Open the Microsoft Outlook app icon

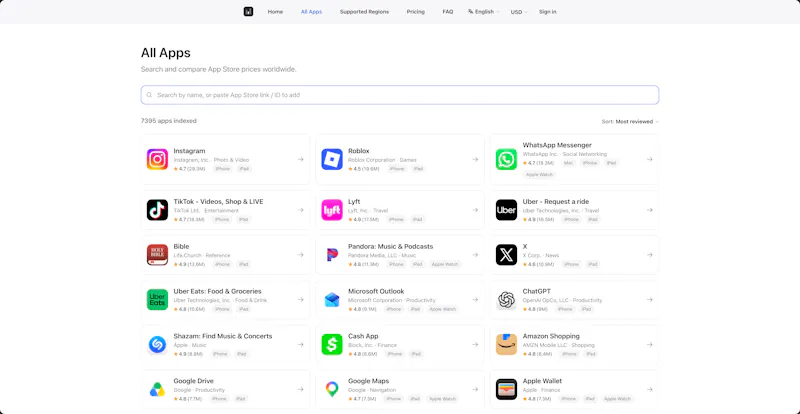pyautogui.click(x=332, y=300)
